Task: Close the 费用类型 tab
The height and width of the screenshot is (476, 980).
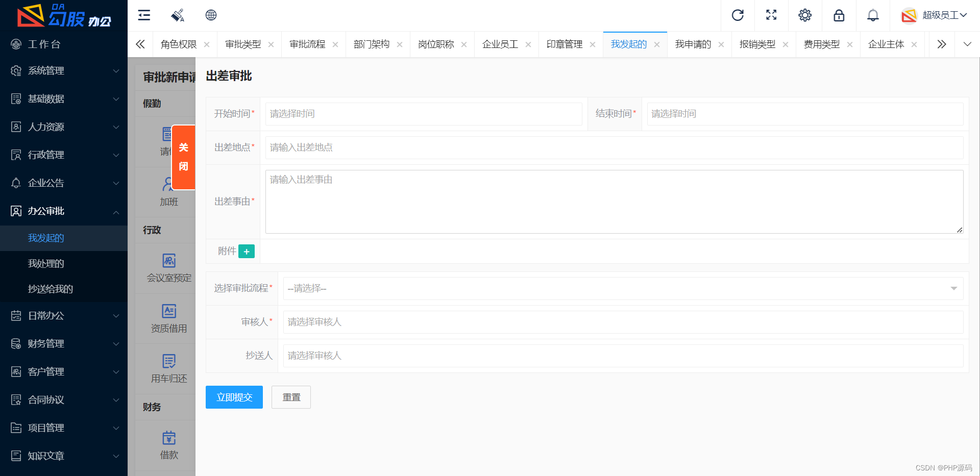Action: point(850,44)
